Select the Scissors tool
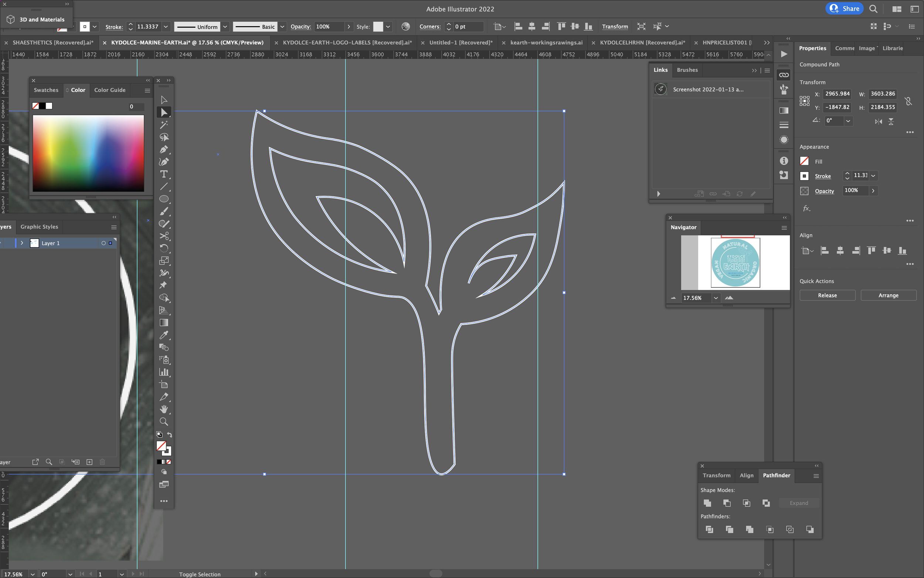The width and height of the screenshot is (924, 578). coord(164,236)
